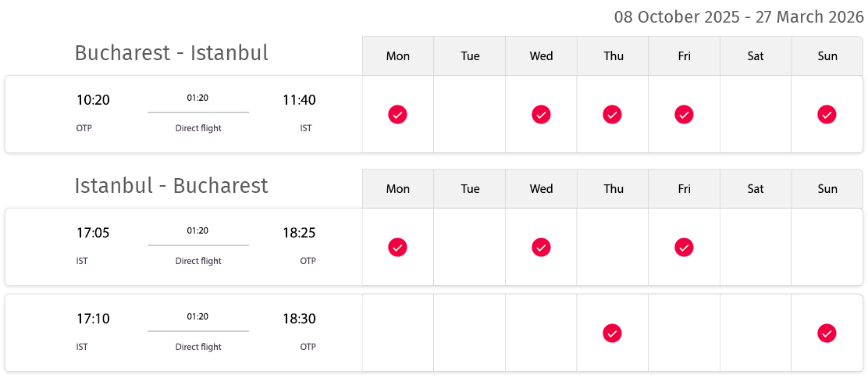This screenshot has height=382, width=868.
Task: Select Mon header in Bucharest - Istanbul table
Action: point(398,56)
